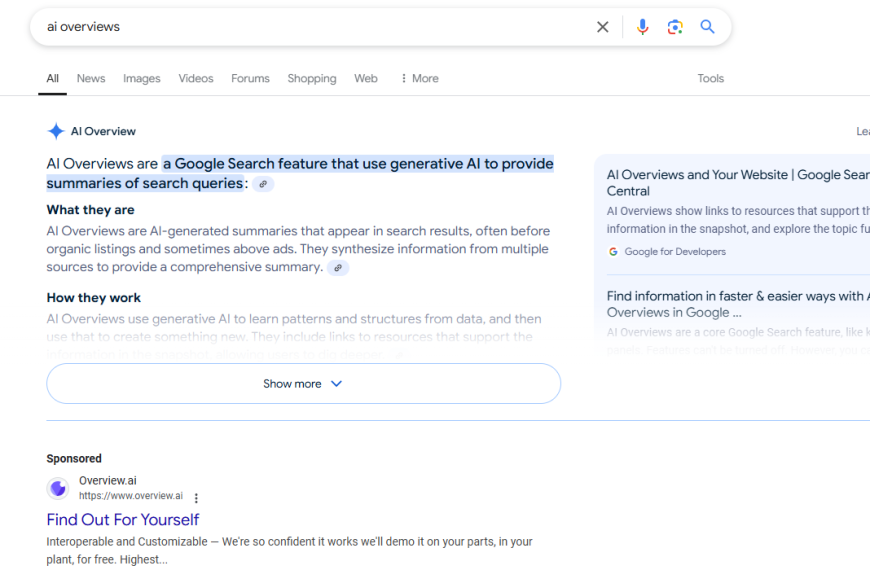The image size is (870, 570).
Task: Switch to the Web tab
Action: [366, 78]
